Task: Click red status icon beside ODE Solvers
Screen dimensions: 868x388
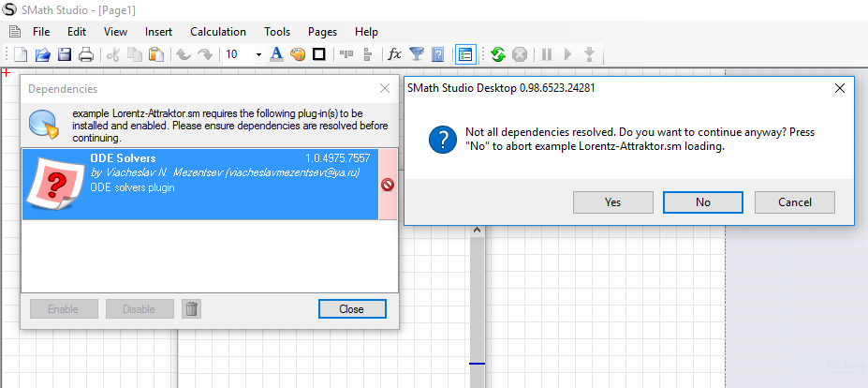Action: pos(388,185)
